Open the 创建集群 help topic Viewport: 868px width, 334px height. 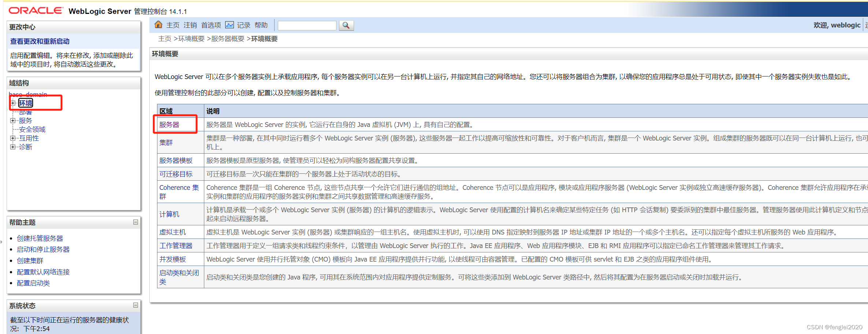[x=30, y=260]
